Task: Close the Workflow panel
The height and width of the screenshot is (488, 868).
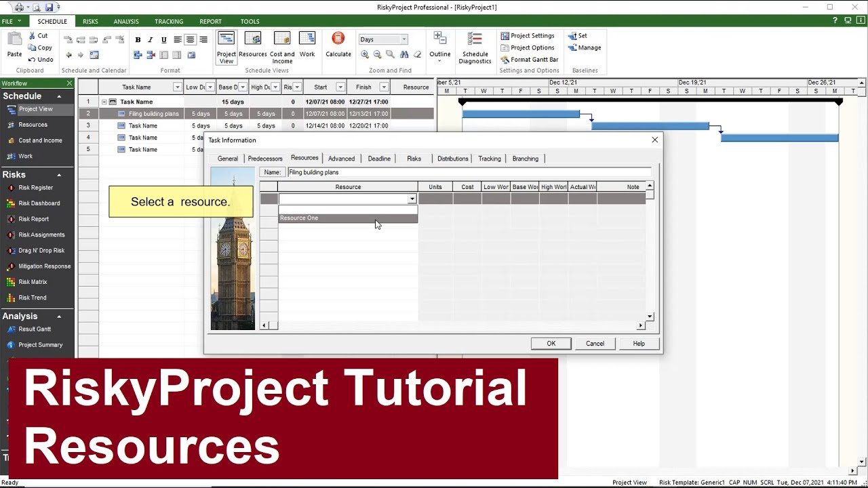Action: click(69, 83)
